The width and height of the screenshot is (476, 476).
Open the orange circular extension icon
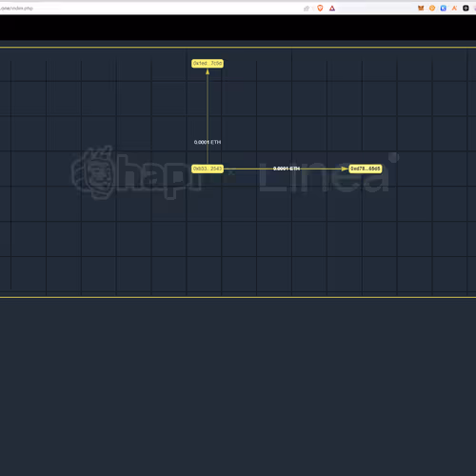tap(432, 9)
